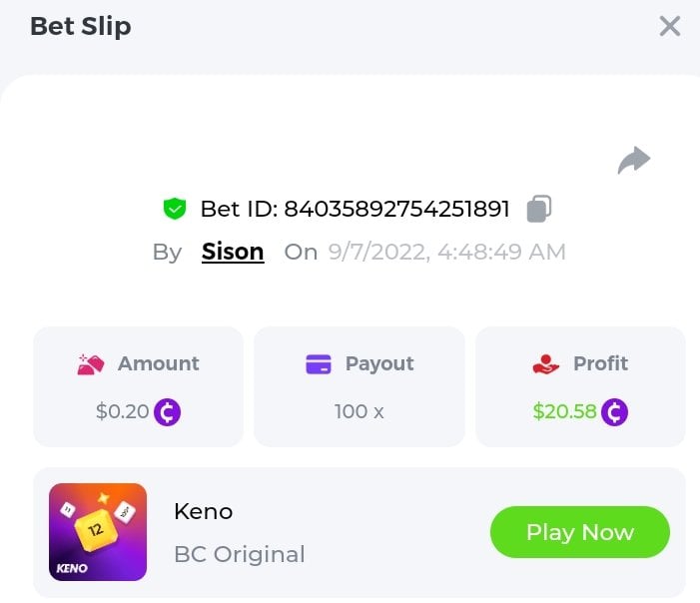The height and width of the screenshot is (603, 700).
Task: Click the BC Original label
Action: pos(239,554)
